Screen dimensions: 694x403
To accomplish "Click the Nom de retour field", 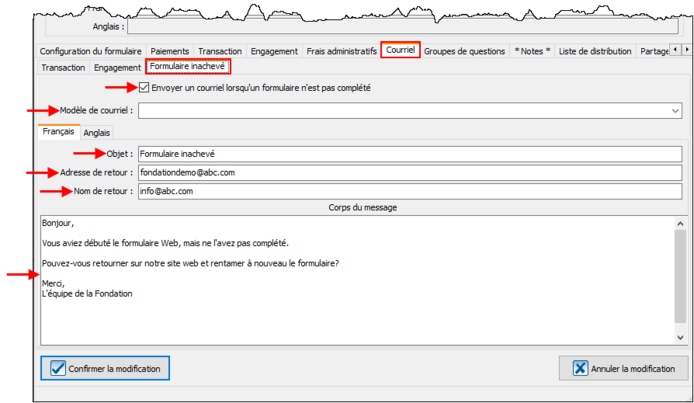I will (409, 191).
